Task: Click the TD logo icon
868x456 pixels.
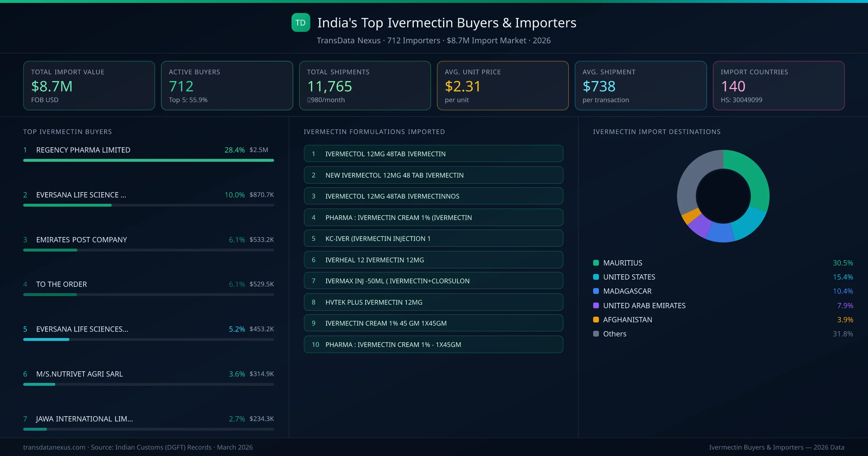Action: click(301, 22)
